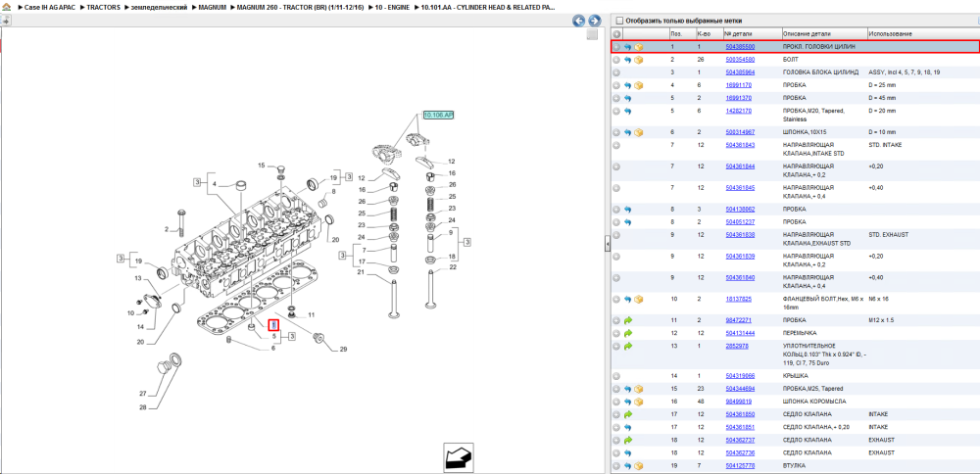Toggle the round selector for row 504319666
980x474 pixels.
616,376
